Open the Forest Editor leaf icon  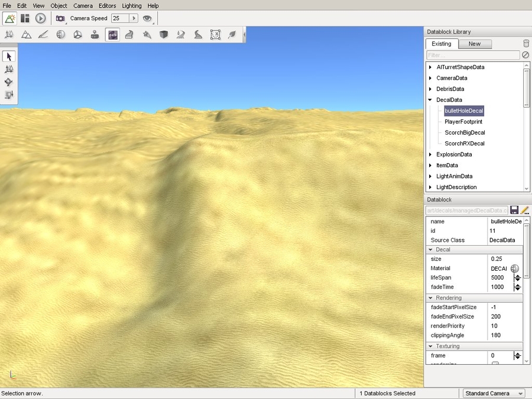click(x=232, y=35)
